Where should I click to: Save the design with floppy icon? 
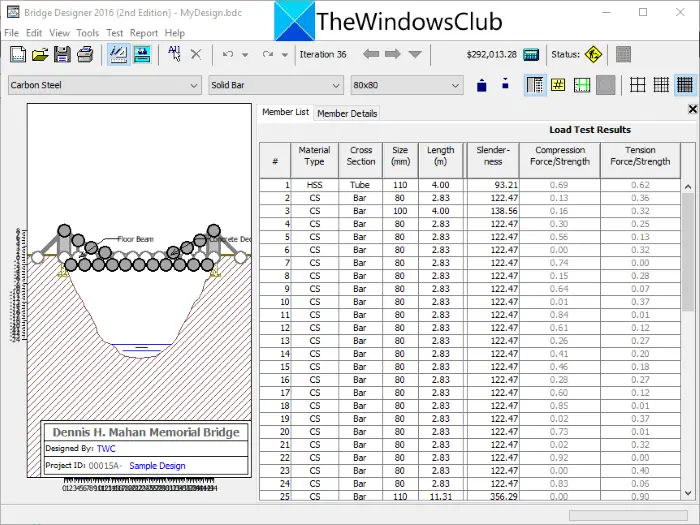click(x=62, y=54)
